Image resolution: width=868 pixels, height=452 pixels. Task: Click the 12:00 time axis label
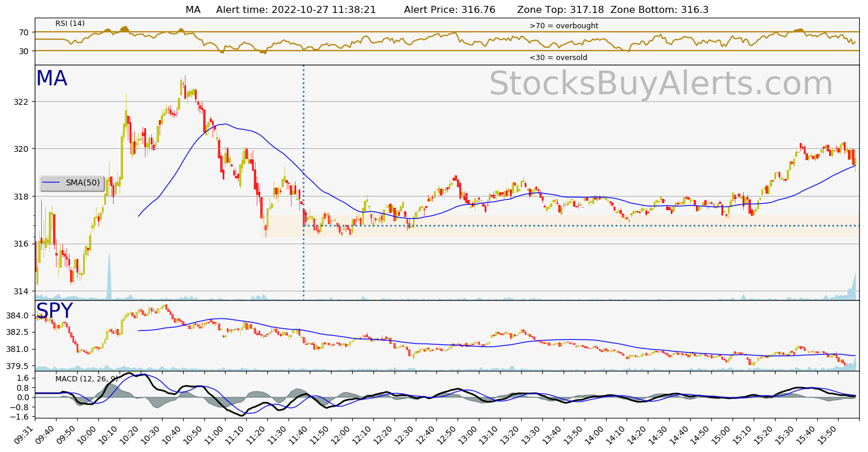click(342, 434)
